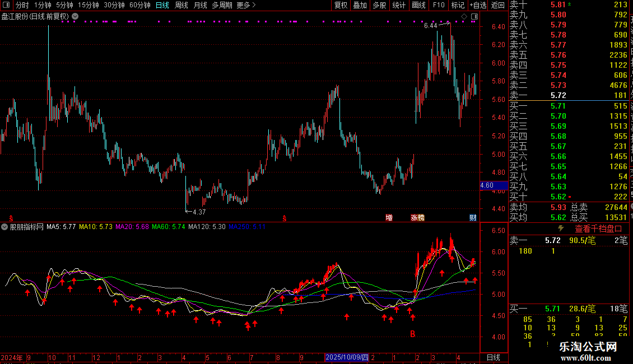Click the sidebar panel icon before 分时
Screen dimensions: 633x364
click(6, 5)
